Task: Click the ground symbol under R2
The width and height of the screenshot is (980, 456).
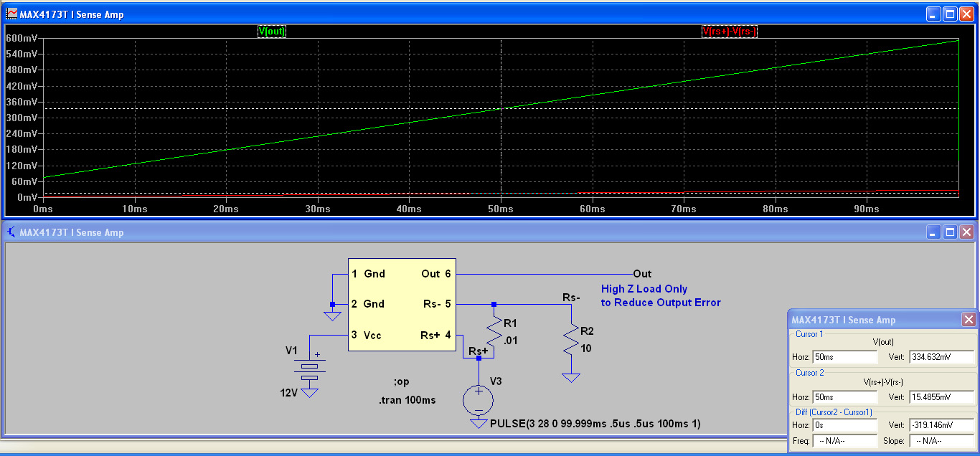Action: pos(571,377)
